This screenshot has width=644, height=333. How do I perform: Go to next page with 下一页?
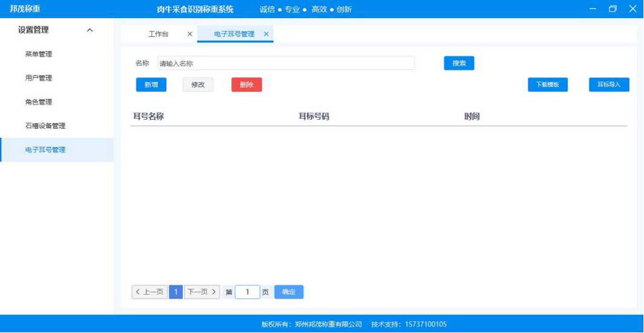point(202,292)
